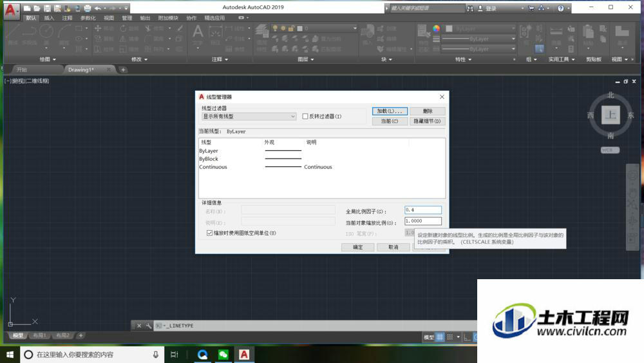Viewport: 644px width, 363px height.
Task: Click the Save quick-access icon
Action: [x=47, y=8]
